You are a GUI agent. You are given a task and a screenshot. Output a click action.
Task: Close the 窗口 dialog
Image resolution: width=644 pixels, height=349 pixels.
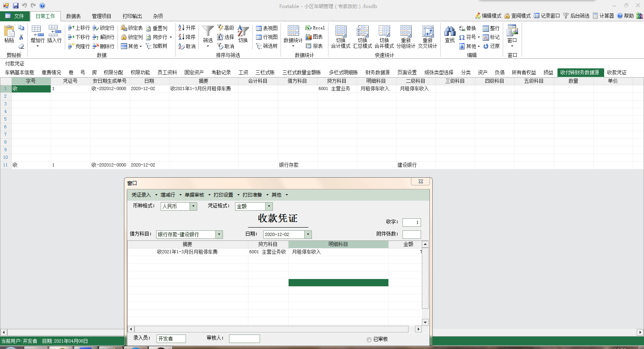421,181
